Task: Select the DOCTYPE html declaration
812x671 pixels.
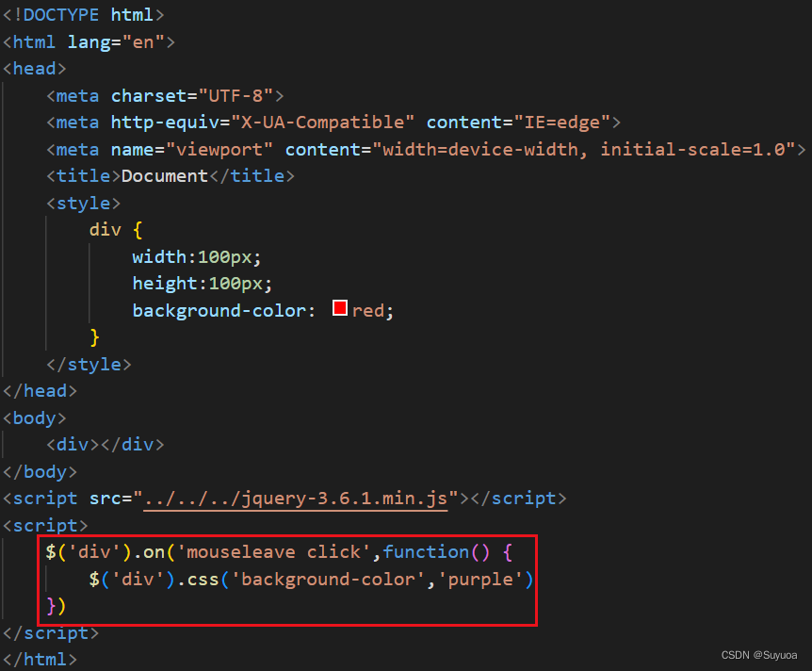Action: click(85, 14)
